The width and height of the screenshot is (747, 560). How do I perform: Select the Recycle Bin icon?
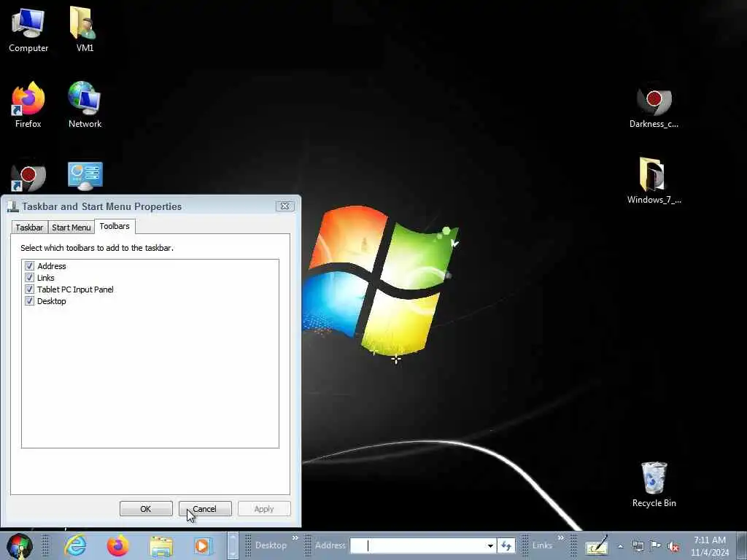click(654, 485)
